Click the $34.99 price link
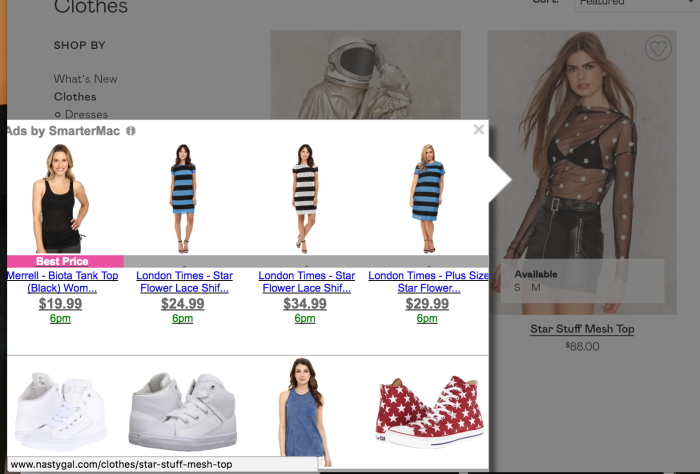 click(305, 304)
